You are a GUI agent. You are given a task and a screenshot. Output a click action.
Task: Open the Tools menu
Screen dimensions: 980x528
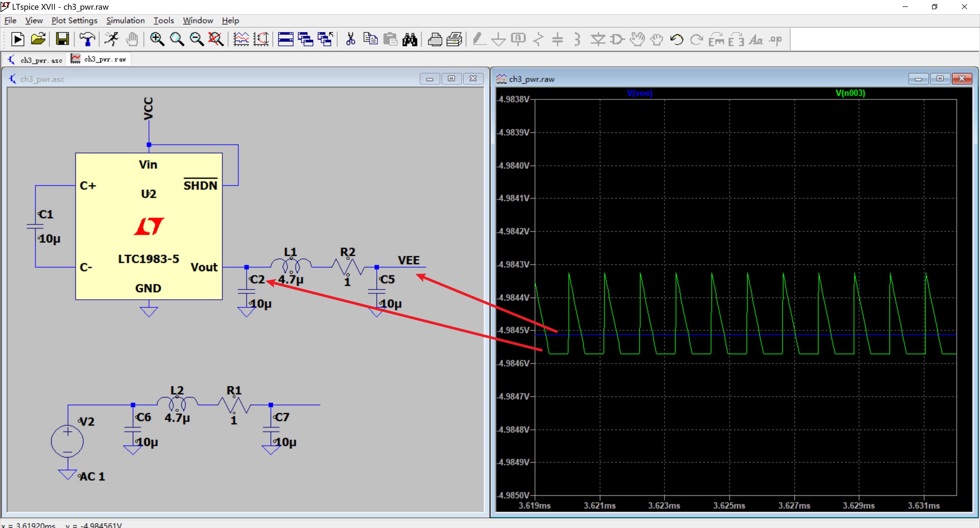tap(164, 20)
